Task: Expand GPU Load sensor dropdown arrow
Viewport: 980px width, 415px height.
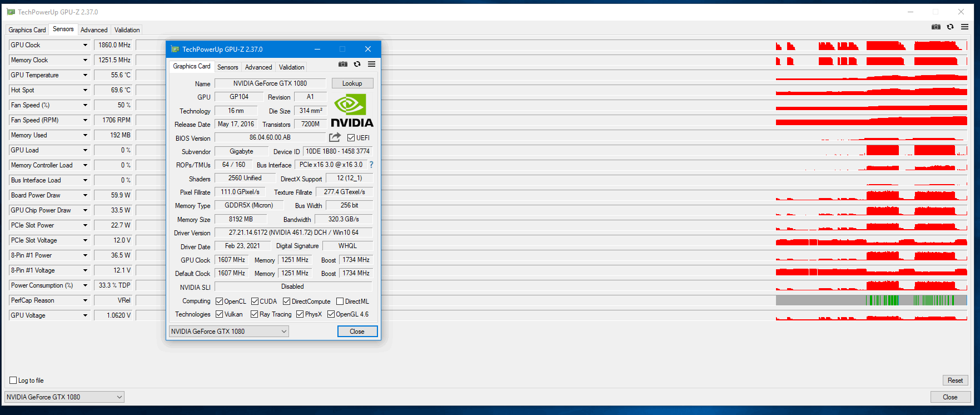Action: [x=85, y=150]
